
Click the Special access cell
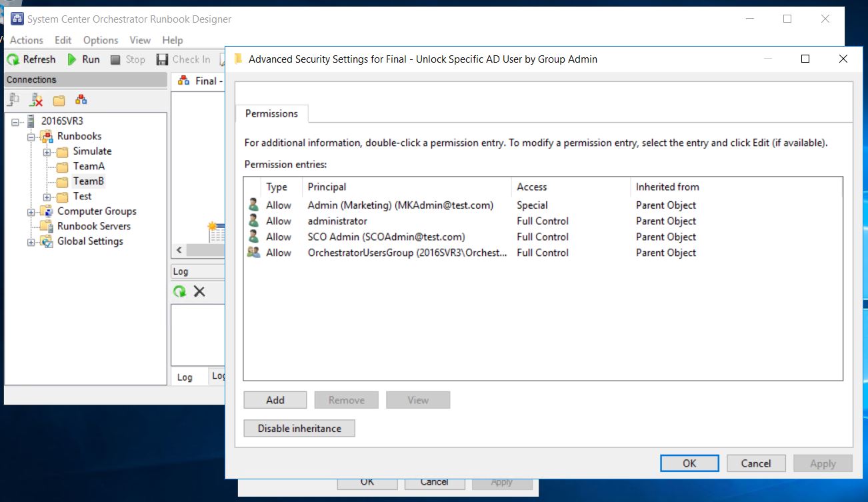coord(532,205)
